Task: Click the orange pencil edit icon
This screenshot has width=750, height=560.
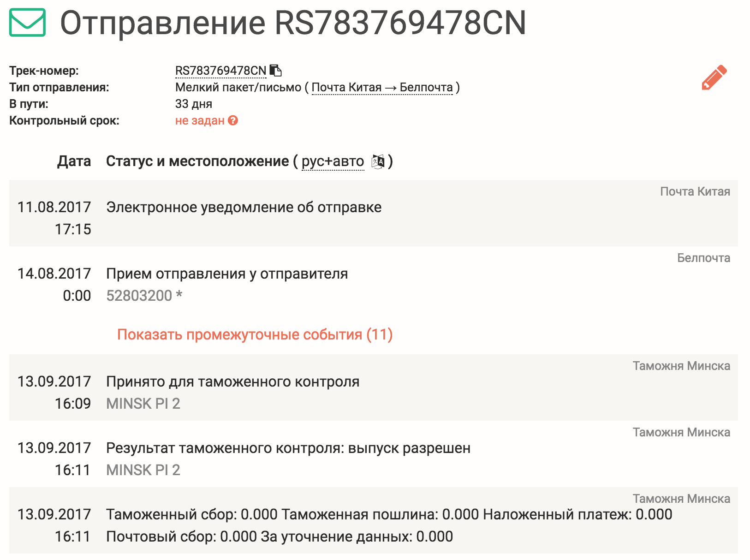Action: pos(714,77)
